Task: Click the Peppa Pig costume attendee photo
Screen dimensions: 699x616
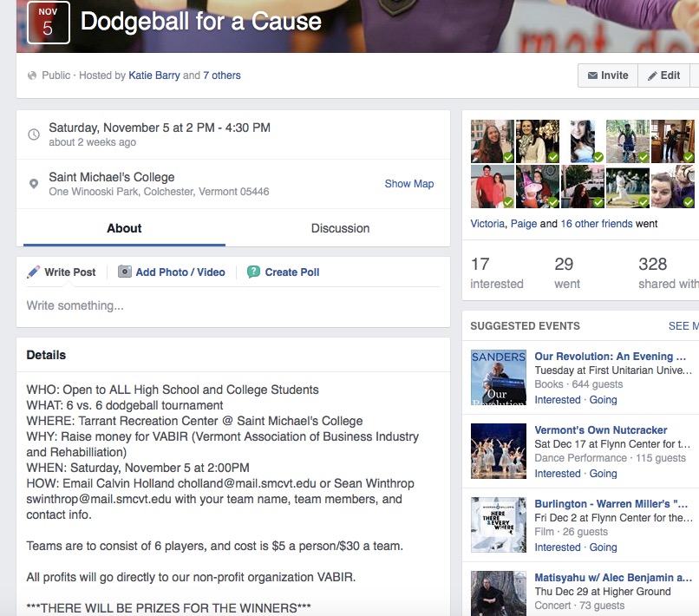Action: coord(538,187)
